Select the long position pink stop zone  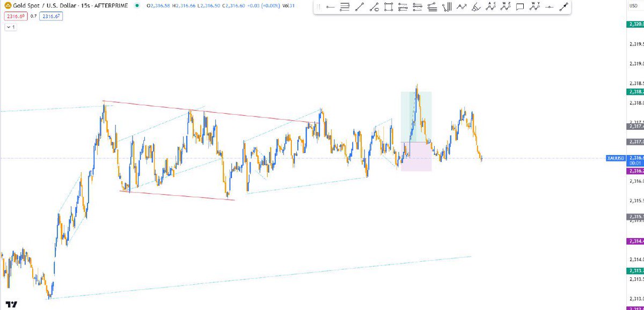(416, 157)
